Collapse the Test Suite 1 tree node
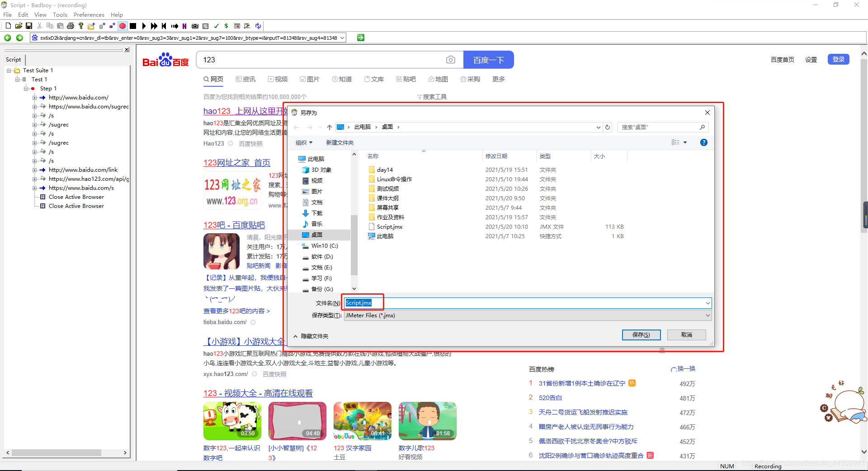Image resolution: width=868 pixels, height=471 pixels. [9, 71]
